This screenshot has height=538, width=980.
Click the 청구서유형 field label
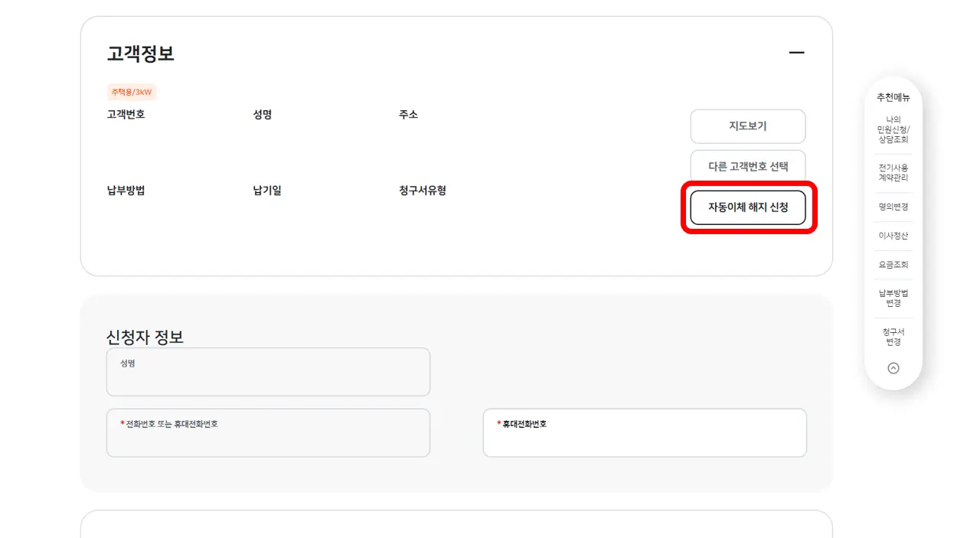point(421,191)
